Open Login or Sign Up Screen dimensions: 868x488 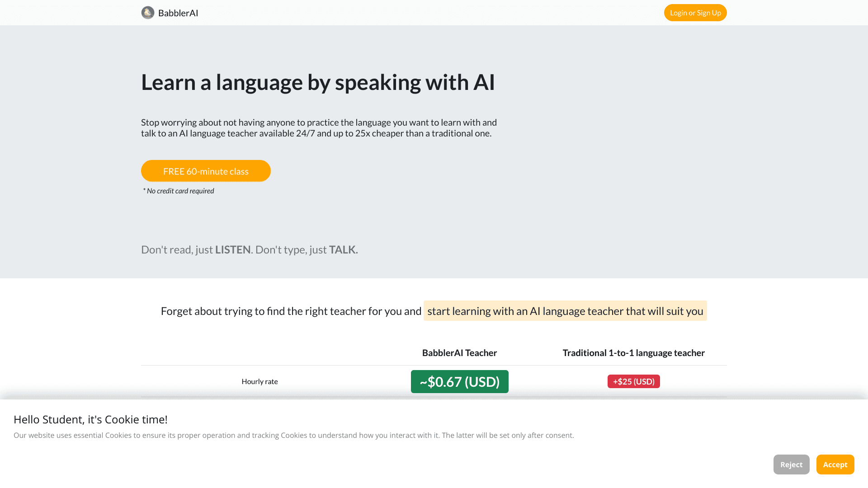(x=695, y=12)
